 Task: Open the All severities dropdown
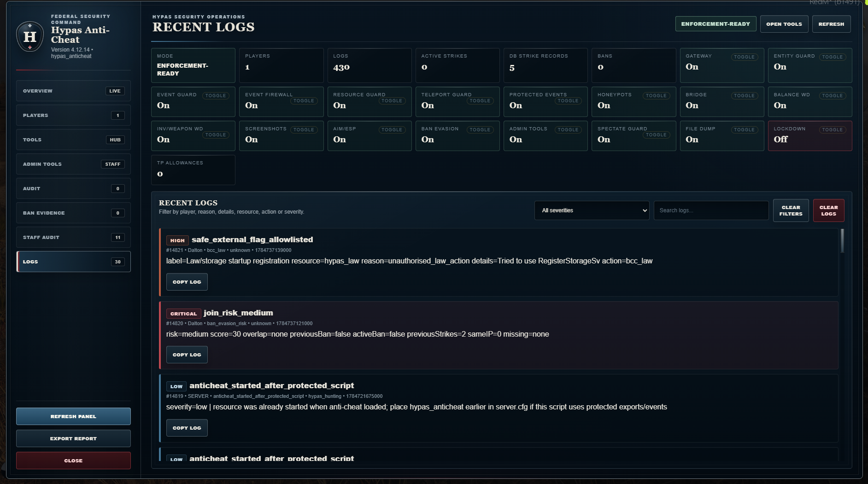592,210
